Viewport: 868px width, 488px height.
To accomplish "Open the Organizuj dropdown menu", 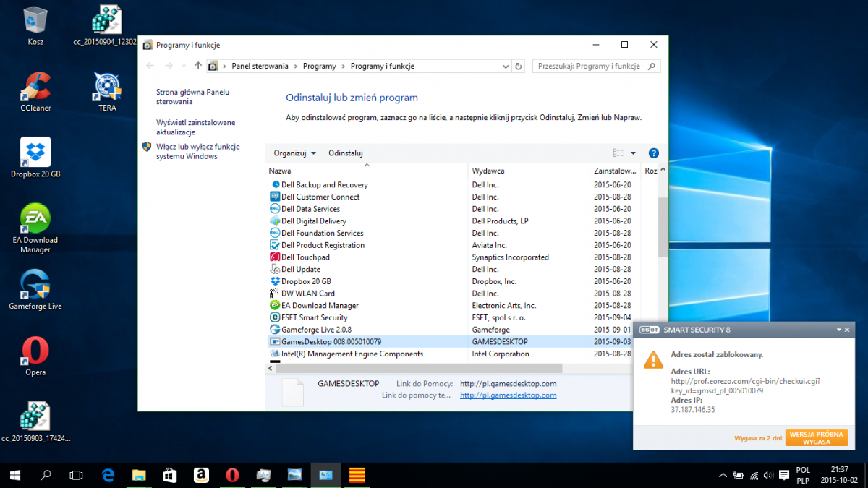I will (x=294, y=153).
